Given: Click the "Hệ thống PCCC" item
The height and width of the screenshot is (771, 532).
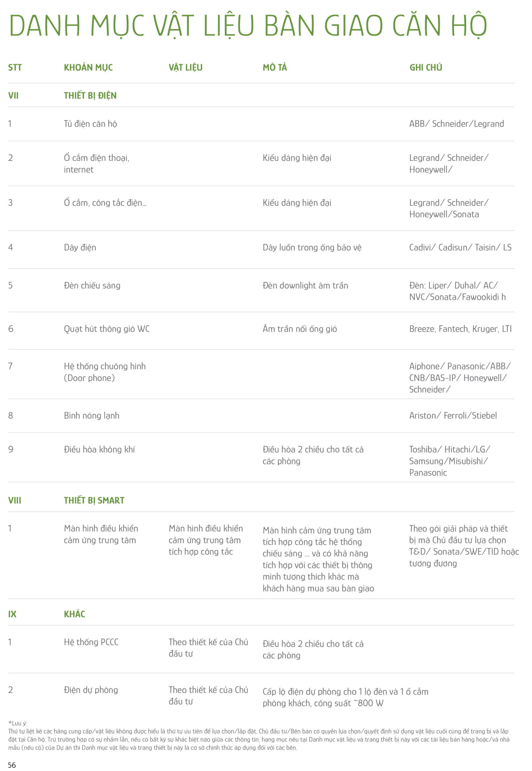Looking at the screenshot, I should (x=91, y=642).
